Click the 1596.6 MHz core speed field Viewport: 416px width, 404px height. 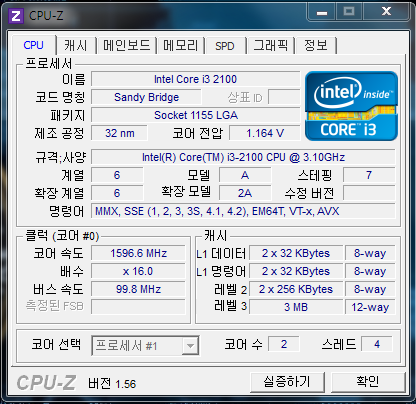pos(138,253)
